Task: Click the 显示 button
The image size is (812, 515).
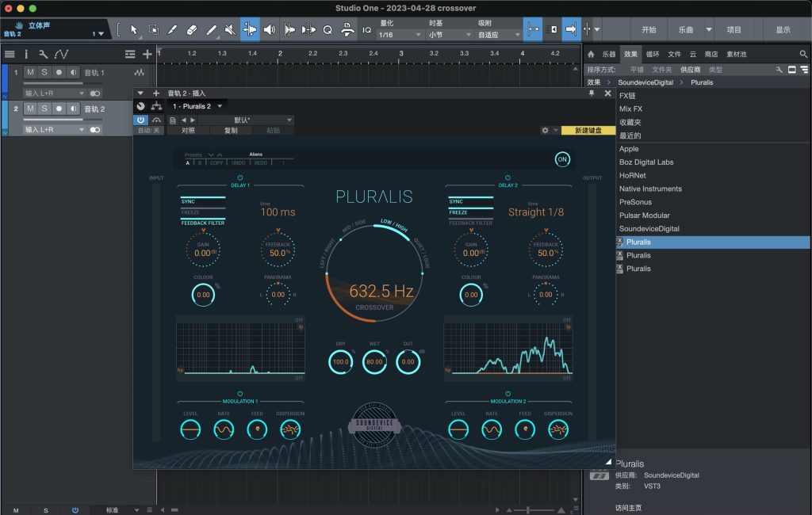Action: tap(783, 29)
